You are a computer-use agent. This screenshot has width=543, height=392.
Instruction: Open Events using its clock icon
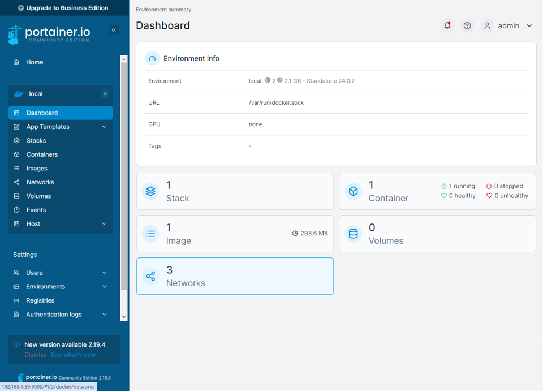[x=16, y=209]
